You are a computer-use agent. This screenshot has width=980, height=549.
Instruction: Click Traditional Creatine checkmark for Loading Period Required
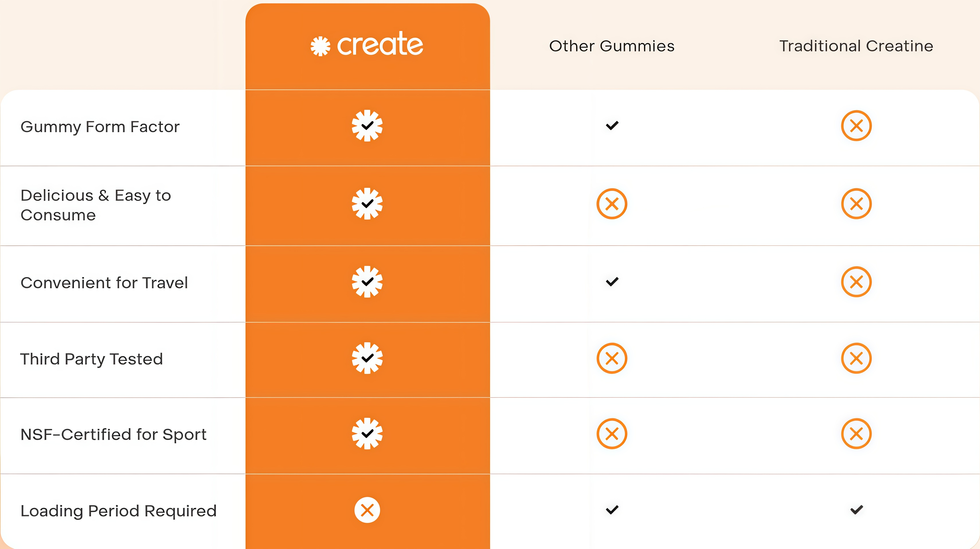[857, 509]
